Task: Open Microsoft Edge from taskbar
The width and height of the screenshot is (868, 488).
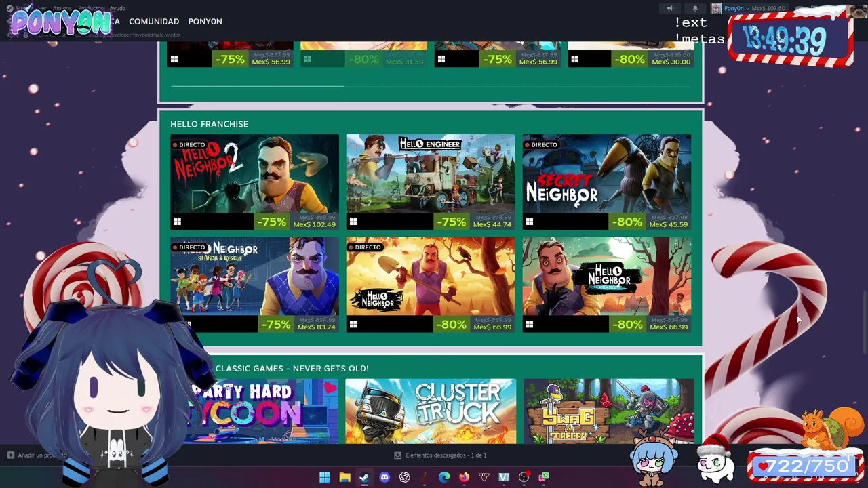Action: tap(444, 477)
